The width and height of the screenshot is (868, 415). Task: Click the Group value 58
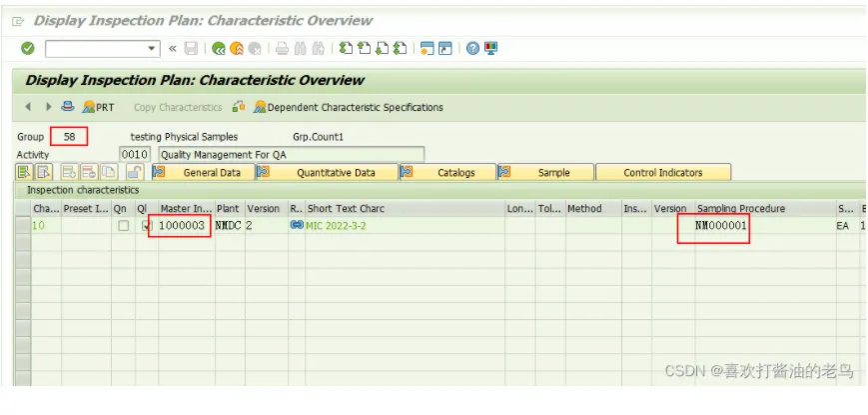pos(69,136)
